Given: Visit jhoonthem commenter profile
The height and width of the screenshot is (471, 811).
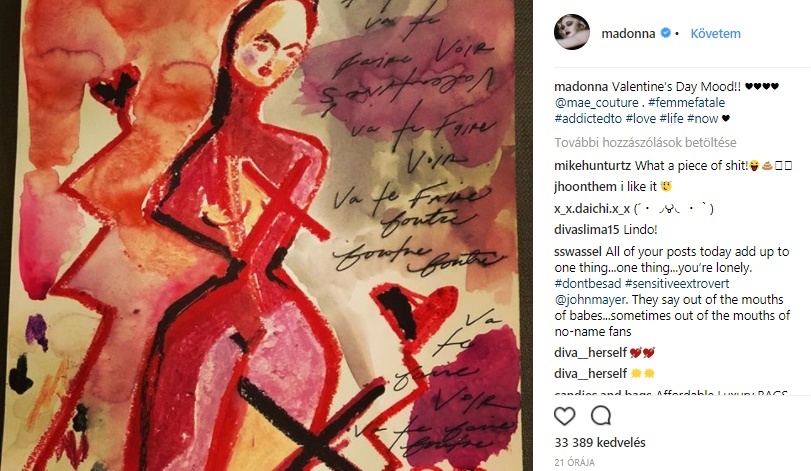Looking at the screenshot, I should (x=585, y=187).
